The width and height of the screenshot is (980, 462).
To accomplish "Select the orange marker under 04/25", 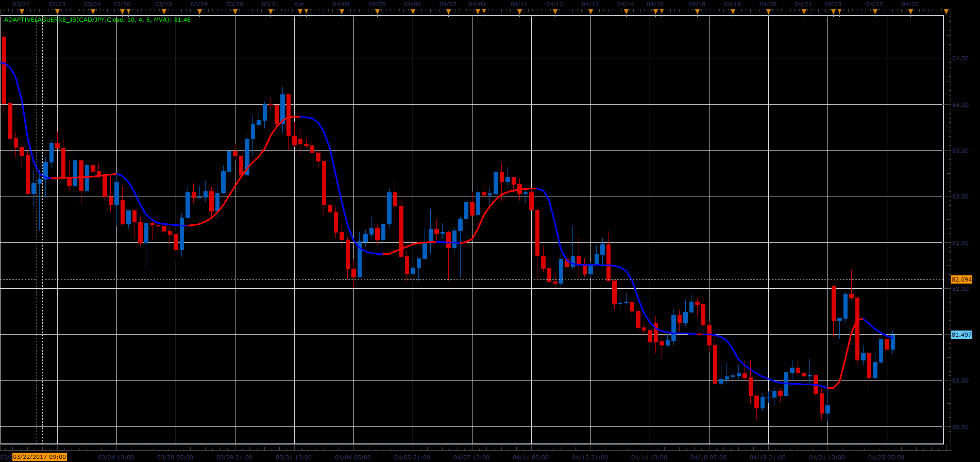I will [875, 12].
